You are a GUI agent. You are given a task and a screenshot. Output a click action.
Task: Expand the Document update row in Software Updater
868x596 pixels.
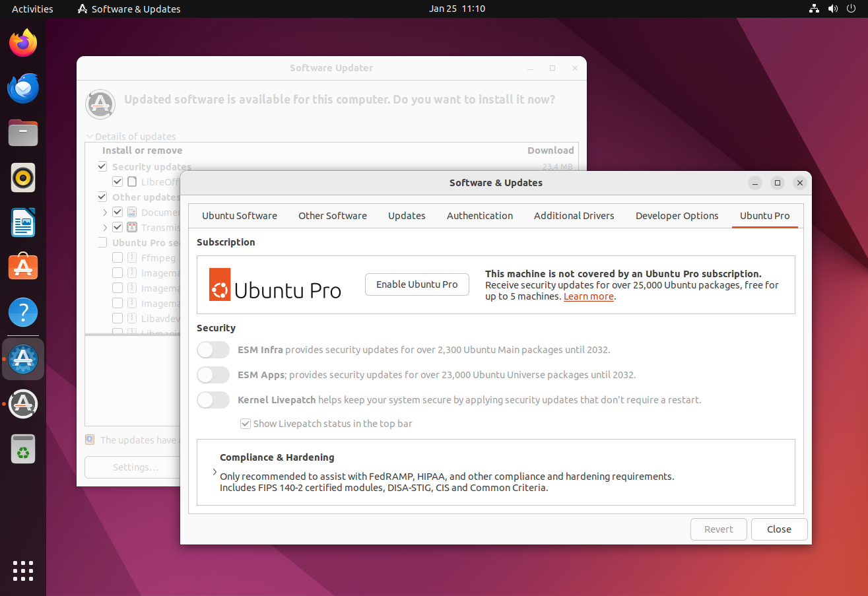pyautogui.click(x=105, y=213)
